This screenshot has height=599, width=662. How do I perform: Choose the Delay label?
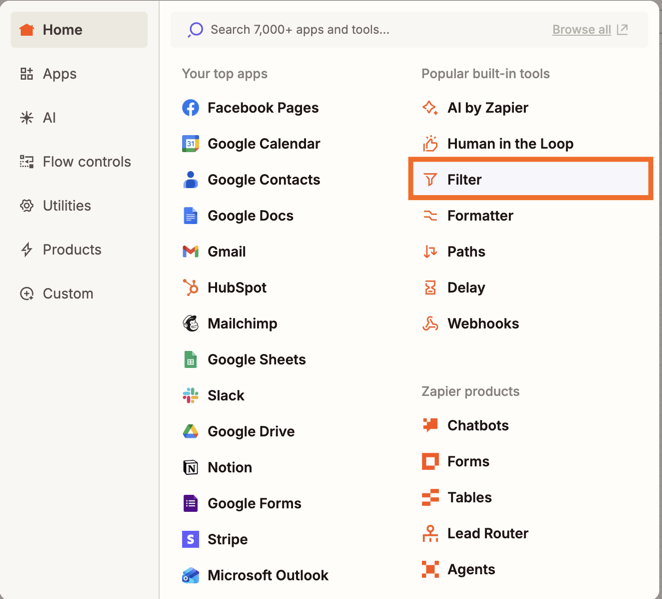click(466, 287)
